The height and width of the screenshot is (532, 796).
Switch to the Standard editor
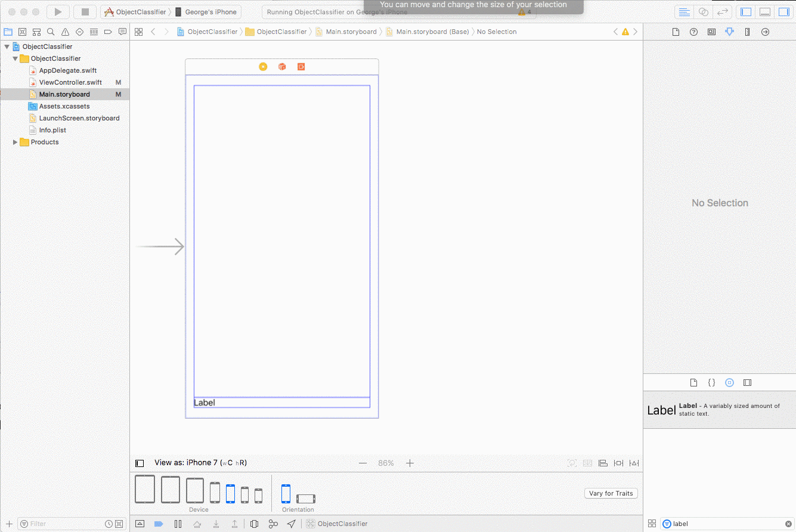click(x=684, y=12)
